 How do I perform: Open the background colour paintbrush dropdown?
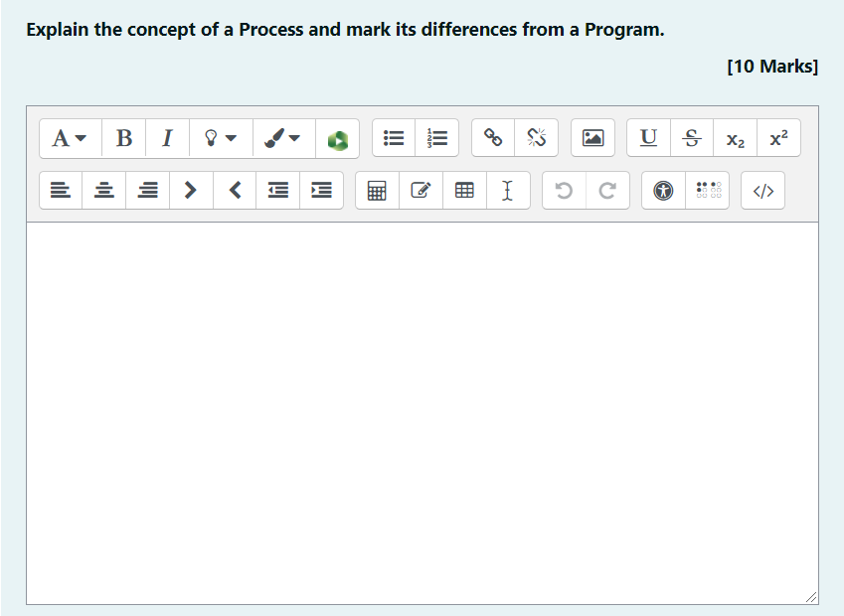point(283,138)
